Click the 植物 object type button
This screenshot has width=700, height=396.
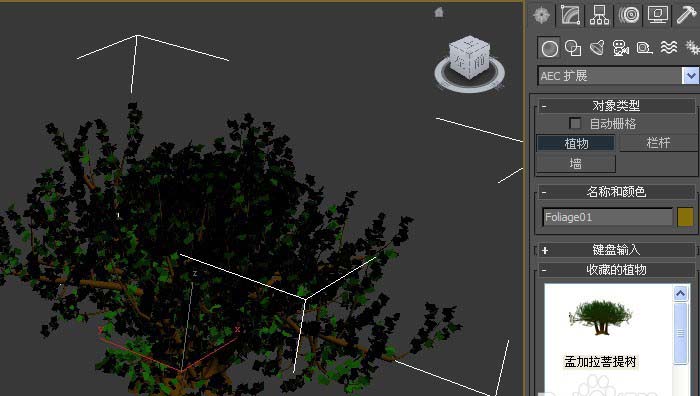point(575,143)
